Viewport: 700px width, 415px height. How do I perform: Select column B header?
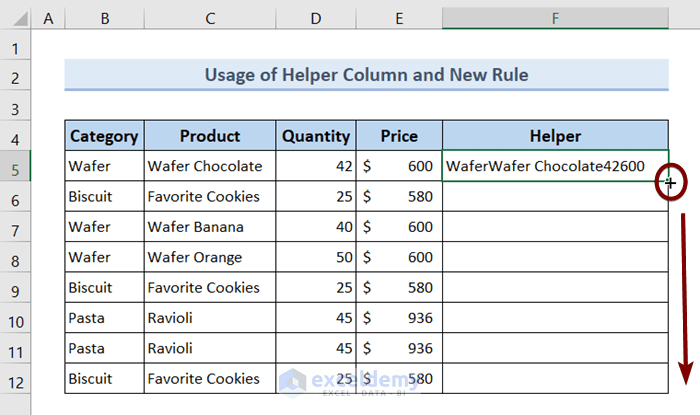coord(104,19)
